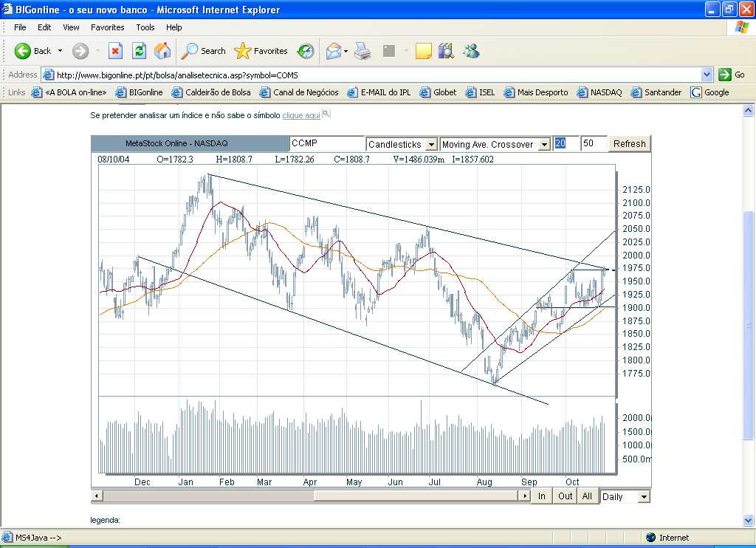Go back with the Back arrow icon

pyautogui.click(x=23, y=51)
